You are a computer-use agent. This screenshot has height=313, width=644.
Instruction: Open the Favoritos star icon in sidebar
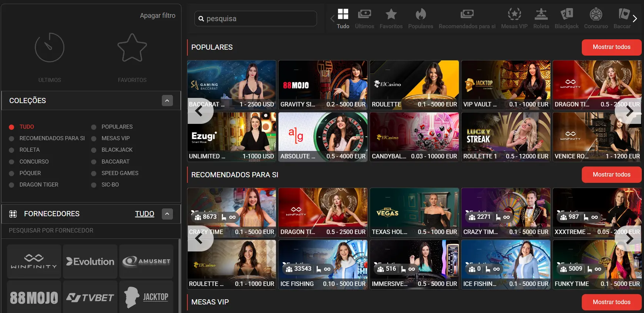point(132,47)
